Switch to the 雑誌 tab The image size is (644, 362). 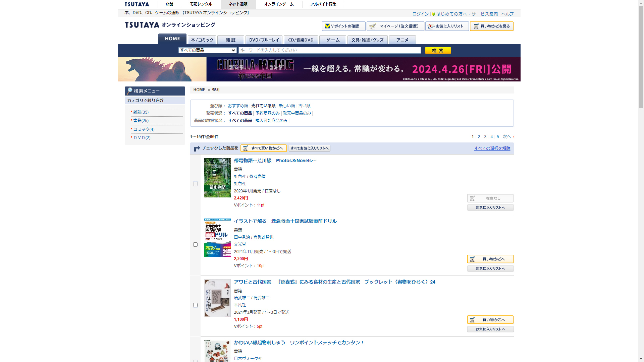(x=231, y=40)
